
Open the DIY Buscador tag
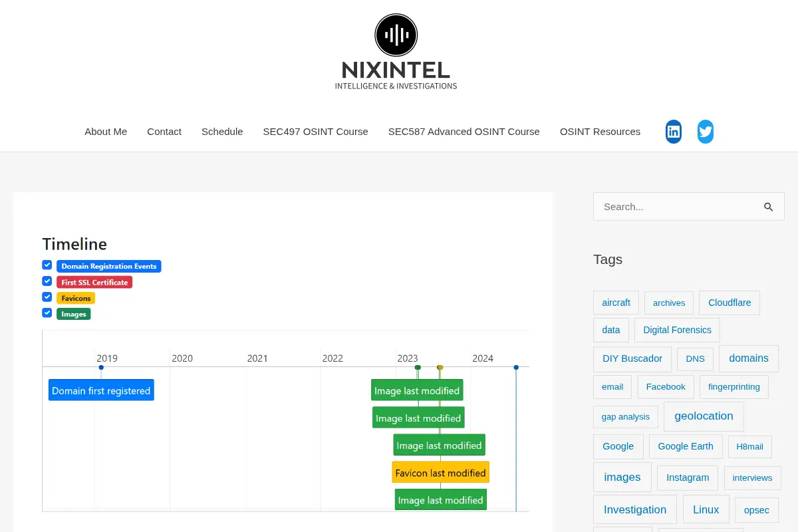pos(632,358)
